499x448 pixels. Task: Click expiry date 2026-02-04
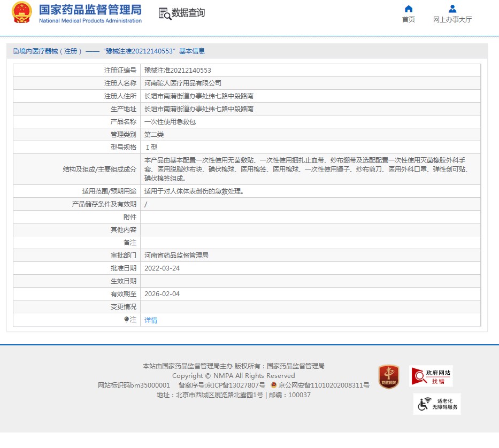click(x=162, y=293)
